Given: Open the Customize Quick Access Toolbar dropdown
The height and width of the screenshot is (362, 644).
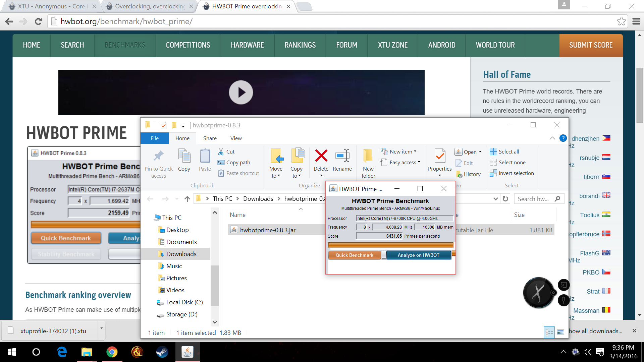Looking at the screenshot, I should pos(183,126).
